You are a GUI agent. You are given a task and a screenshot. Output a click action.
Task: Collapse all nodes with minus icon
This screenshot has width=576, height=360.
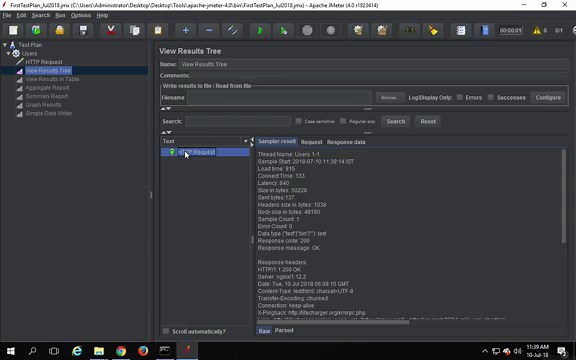[209, 30]
